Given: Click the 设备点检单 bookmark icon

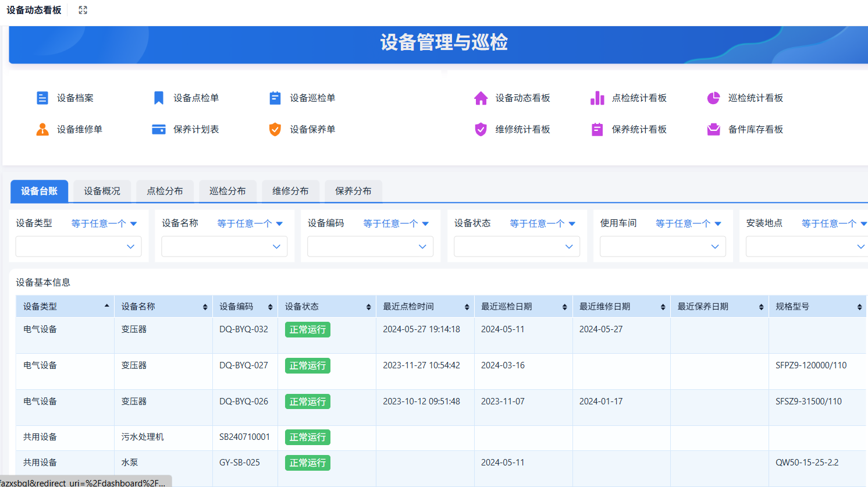Looking at the screenshot, I should click(158, 98).
